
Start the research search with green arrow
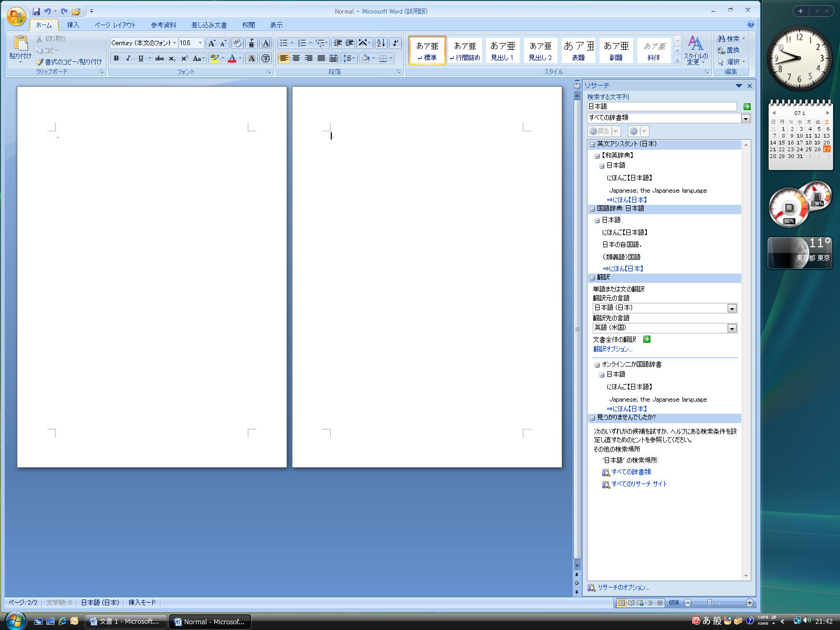point(746,106)
